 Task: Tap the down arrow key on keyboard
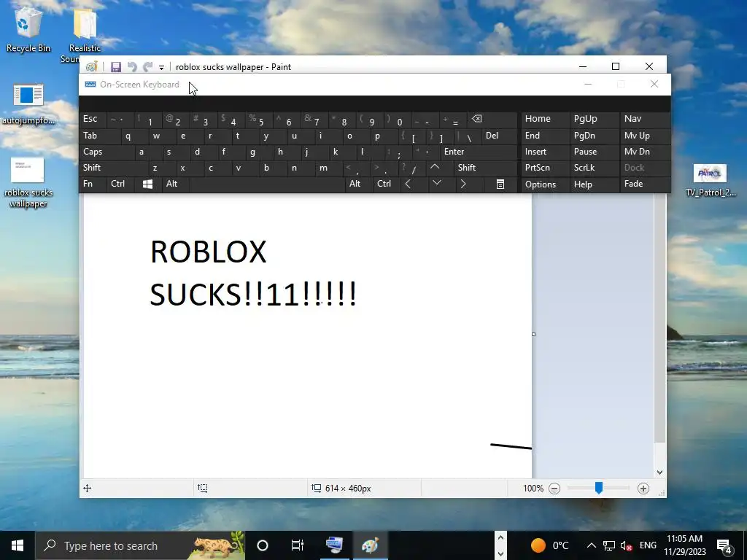tap(437, 184)
